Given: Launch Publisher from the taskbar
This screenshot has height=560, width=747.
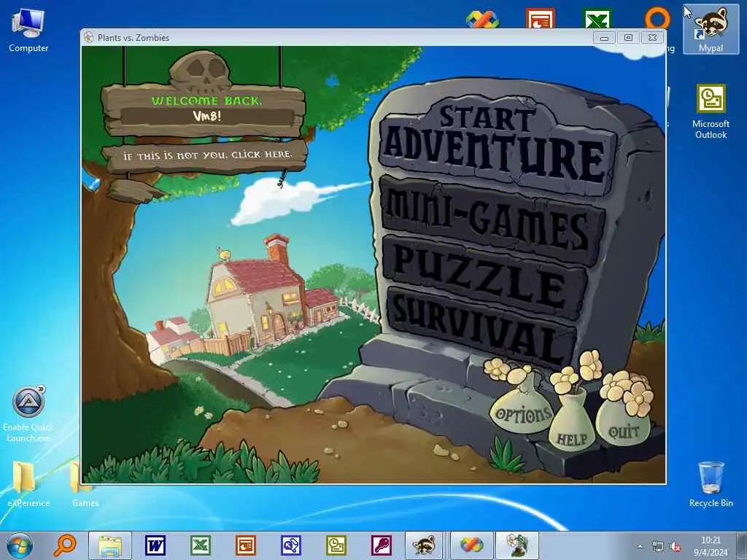Looking at the screenshot, I should 291,545.
